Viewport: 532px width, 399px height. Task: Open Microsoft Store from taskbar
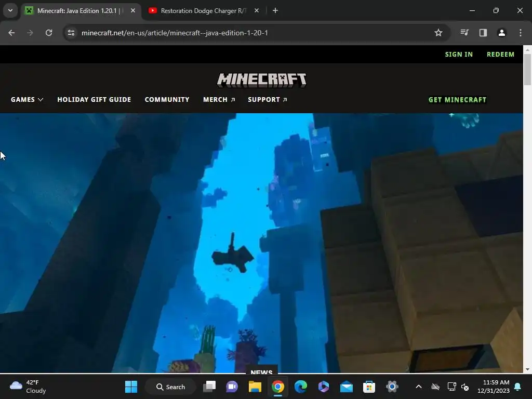pyautogui.click(x=369, y=387)
